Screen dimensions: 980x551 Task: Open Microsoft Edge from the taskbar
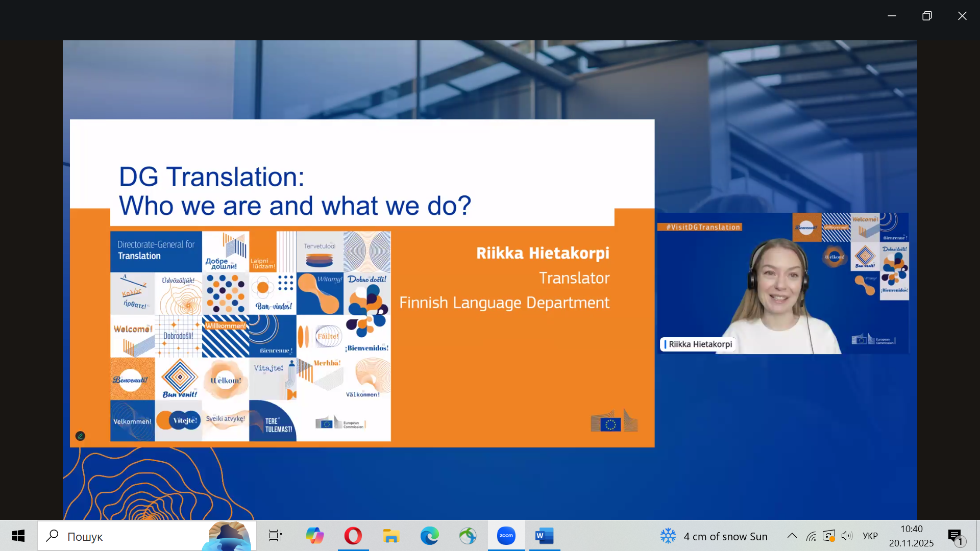(x=429, y=536)
